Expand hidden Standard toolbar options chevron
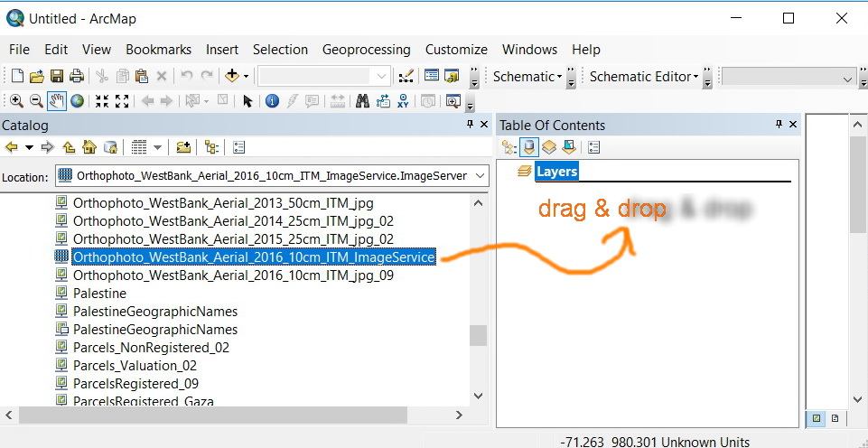This screenshot has height=448, width=868. 474,77
